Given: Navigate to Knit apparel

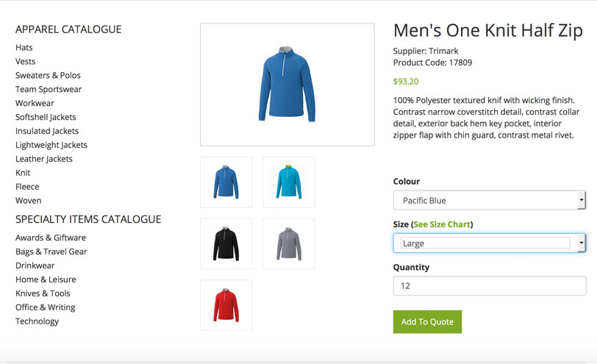Looking at the screenshot, I should coord(23,173).
